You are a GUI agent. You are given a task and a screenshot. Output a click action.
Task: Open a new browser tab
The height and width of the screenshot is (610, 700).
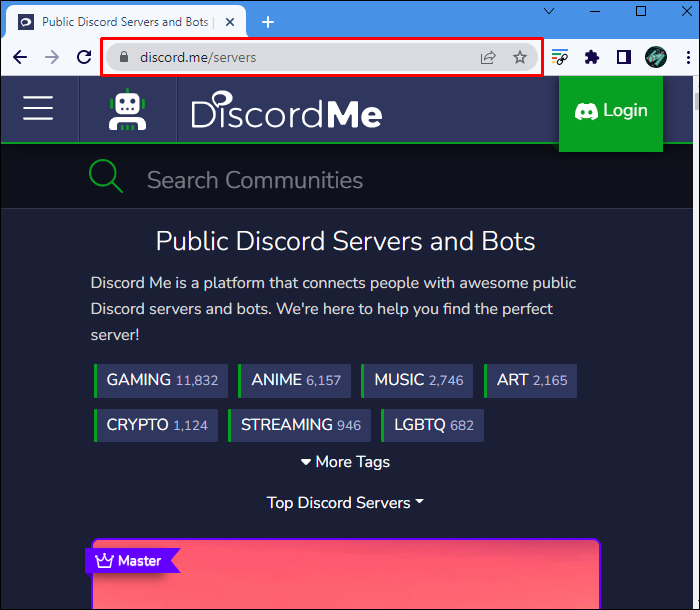(268, 22)
